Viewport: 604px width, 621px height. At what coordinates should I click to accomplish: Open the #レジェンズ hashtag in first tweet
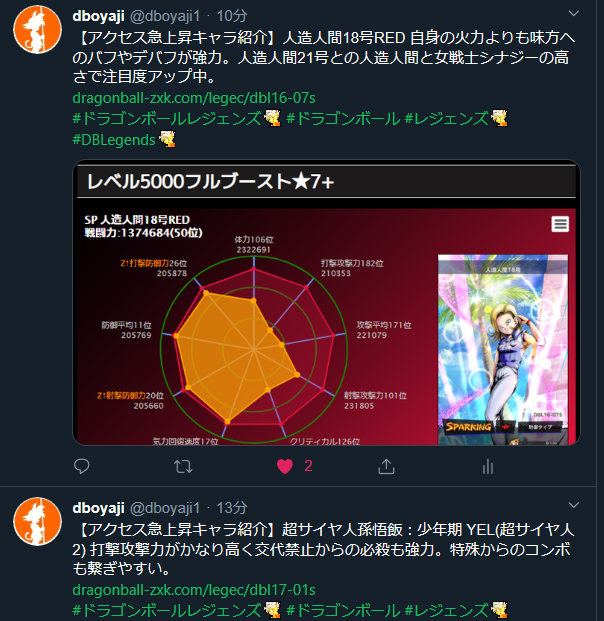446,119
